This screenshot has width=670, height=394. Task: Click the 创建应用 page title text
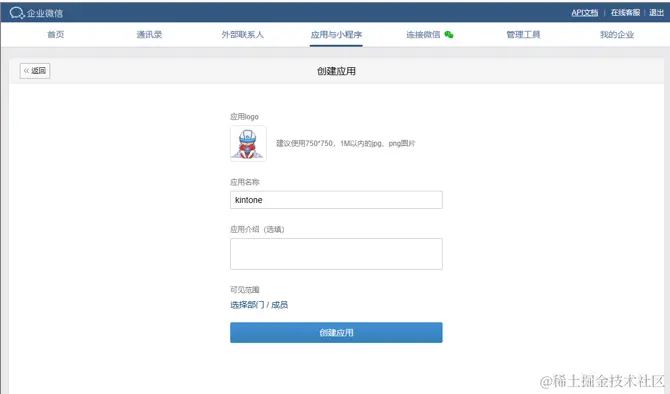pos(336,71)
